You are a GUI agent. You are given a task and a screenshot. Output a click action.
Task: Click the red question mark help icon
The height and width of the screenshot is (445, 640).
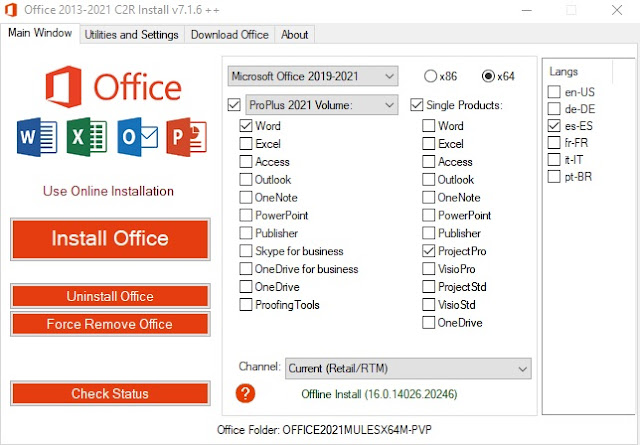[x=245, y=393]
